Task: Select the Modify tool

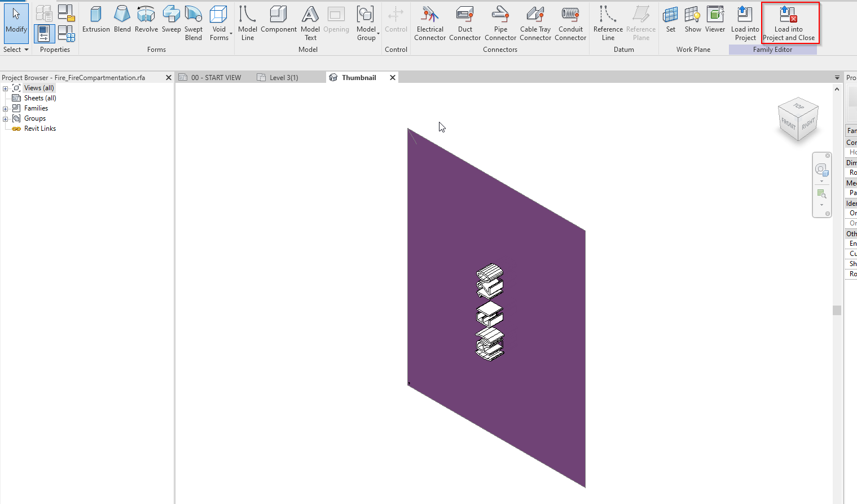Action: pyautogui.click(x=16, y=23)
